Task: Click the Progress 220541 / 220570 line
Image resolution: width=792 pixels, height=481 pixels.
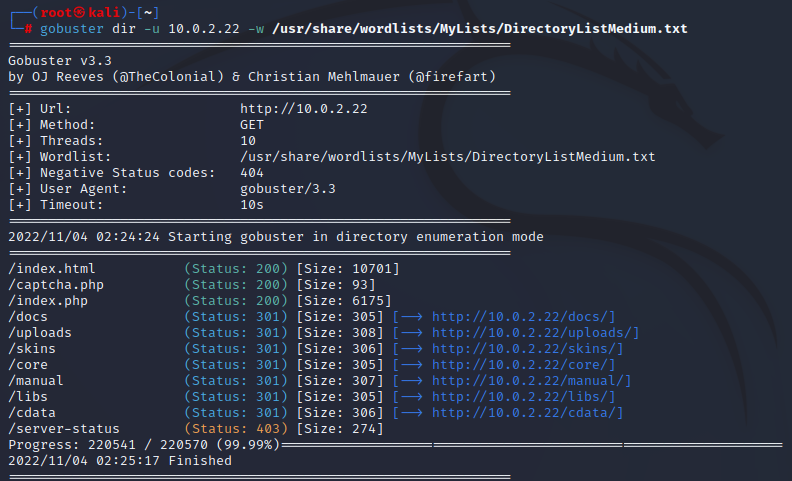Action: pyautogui.click(x=144, y=445)
